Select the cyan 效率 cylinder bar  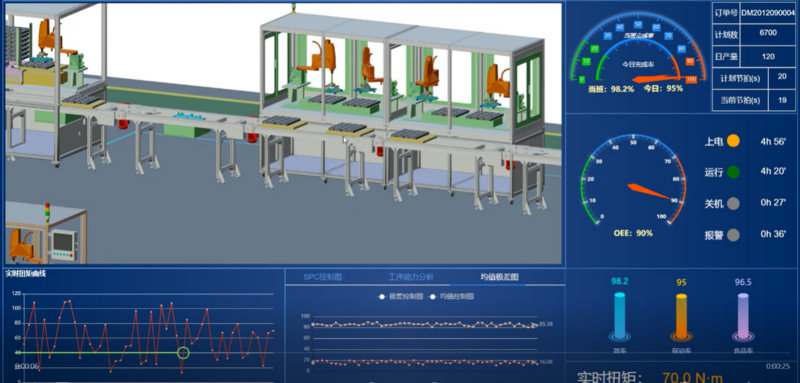[x=619, y=316]
